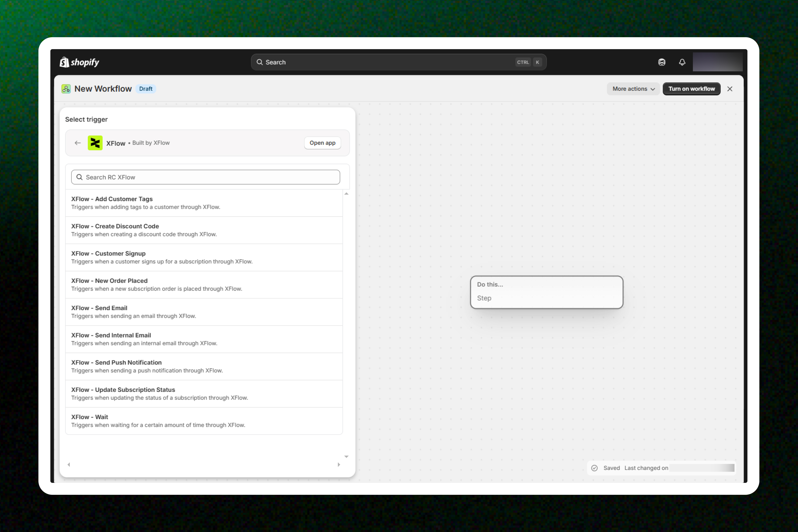Click the XFlow app logo
The image size is (798, 532).
pyautogui.click(x=95, y=143)
